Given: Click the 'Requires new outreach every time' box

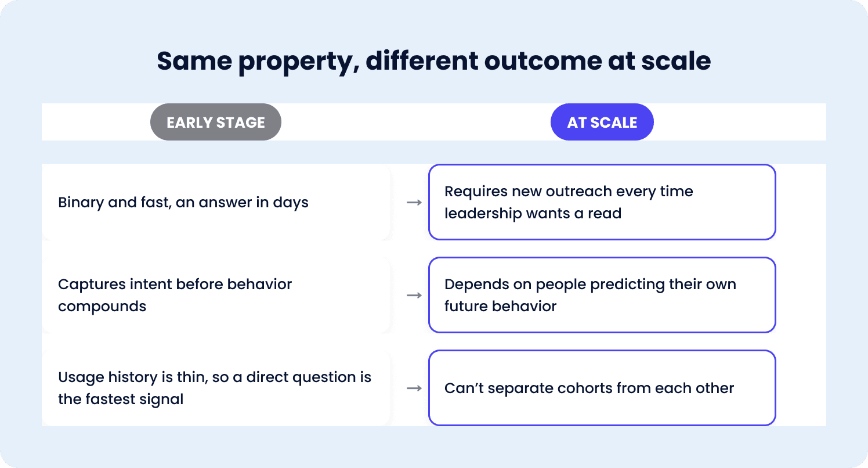Looking at the screenshot, I should click(602, 202).
